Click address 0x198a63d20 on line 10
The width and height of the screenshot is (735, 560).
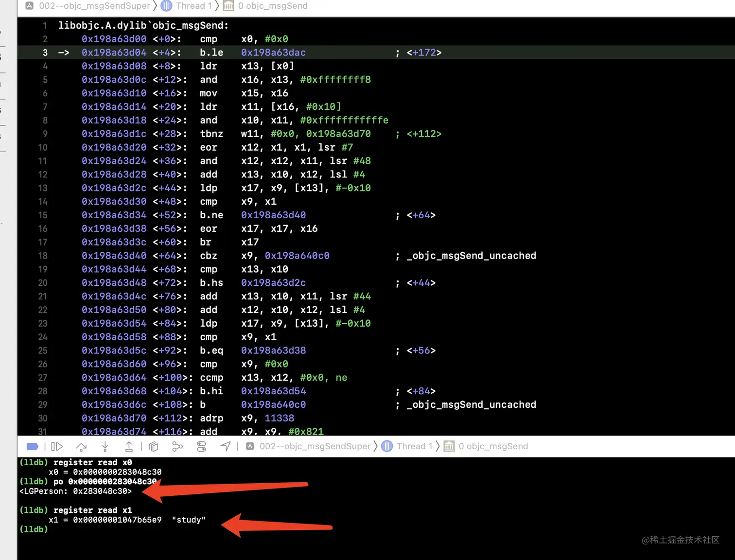click(114, 147)
